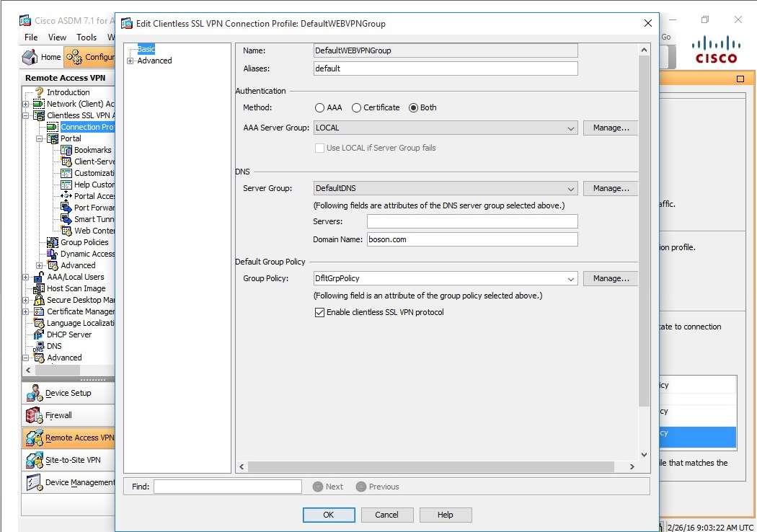Click the dialog's vertical scrollbar
The image size is (757, 532).
click(x=644, y=231)
